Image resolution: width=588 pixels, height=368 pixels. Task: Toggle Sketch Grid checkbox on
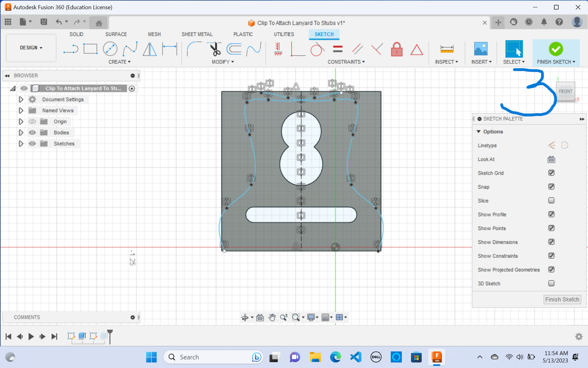point(551,173)
